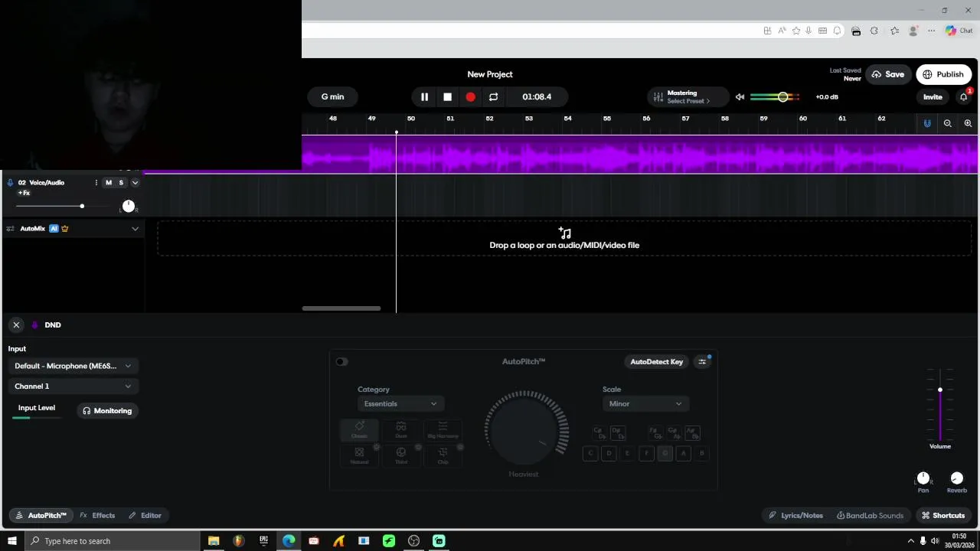The height and width of the screenshot is (551, 980).
Task: Click the Reverb knob
Action: [956, 478]
